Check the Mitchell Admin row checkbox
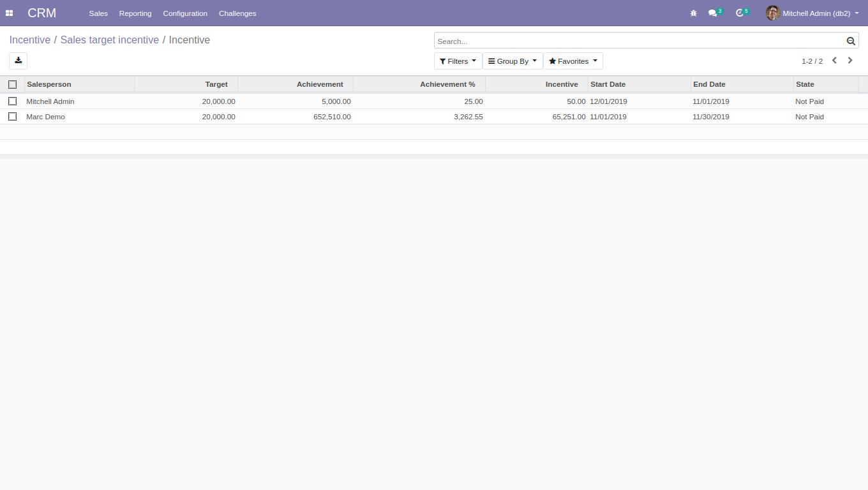This screenshot has height=490, width=868. (x=12, y=101)
